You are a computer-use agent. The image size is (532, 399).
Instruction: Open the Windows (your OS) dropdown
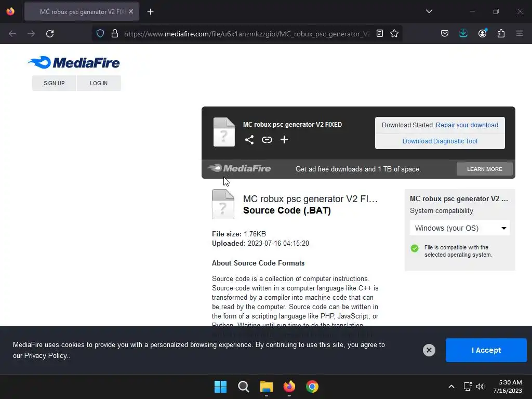(460, 228)
